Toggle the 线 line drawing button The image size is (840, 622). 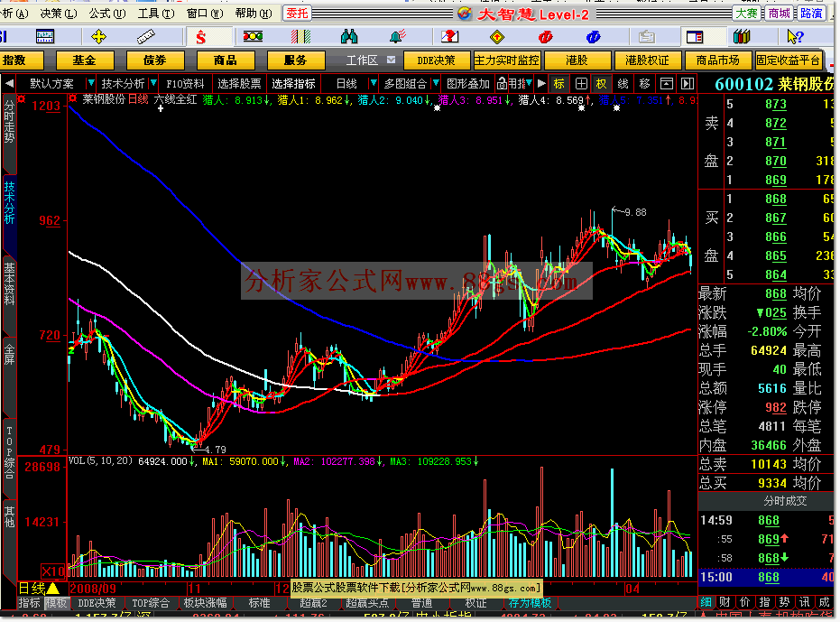[x=623, y=84]
